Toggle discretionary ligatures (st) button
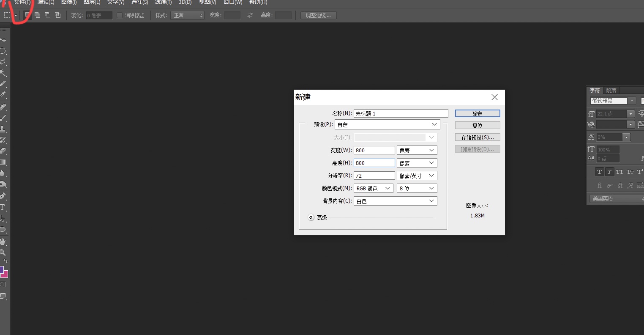 620,185
